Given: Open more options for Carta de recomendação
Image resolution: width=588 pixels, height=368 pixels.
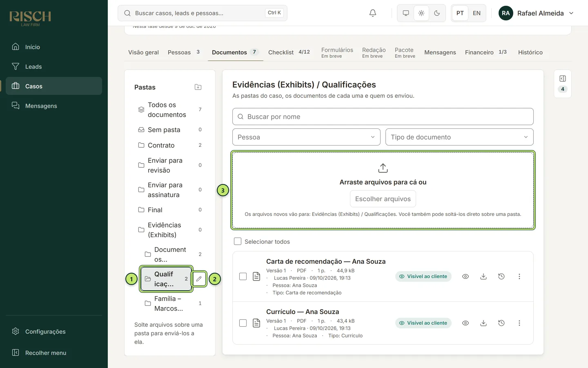Looking at the screenshot, I should (519, 276).
